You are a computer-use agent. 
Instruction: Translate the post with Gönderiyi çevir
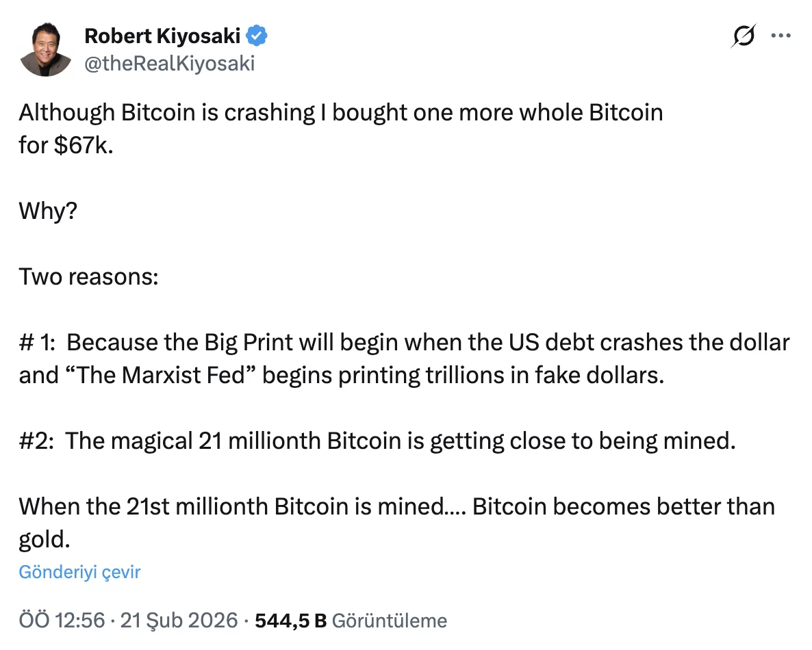coord(79,572)
